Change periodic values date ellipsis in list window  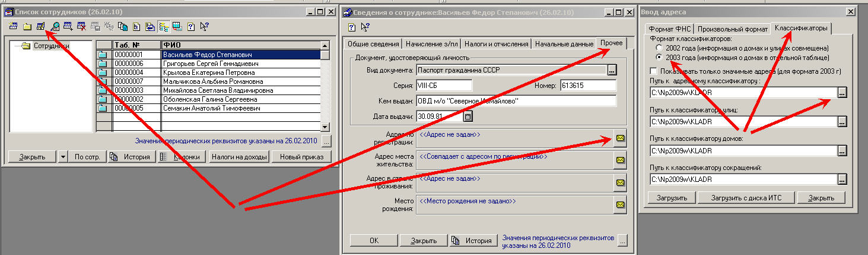326,141
